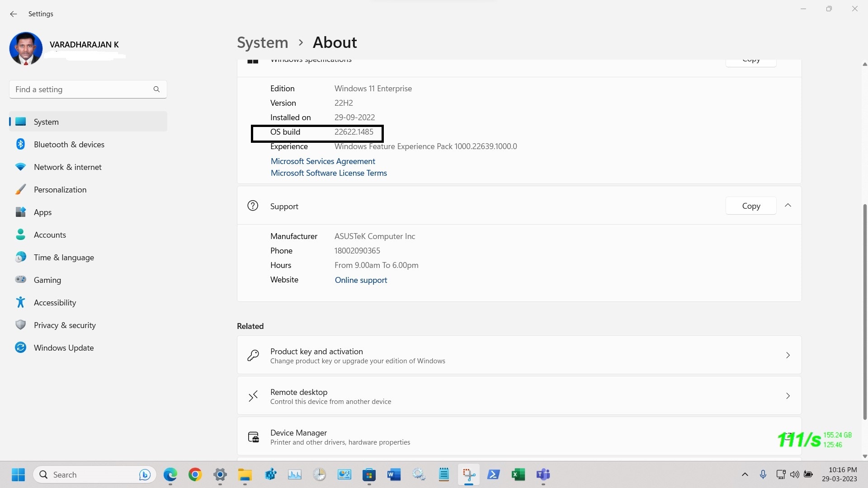868x488 pixels.
Task: Click the microphone icon in system tray
Action: point(763,474)
